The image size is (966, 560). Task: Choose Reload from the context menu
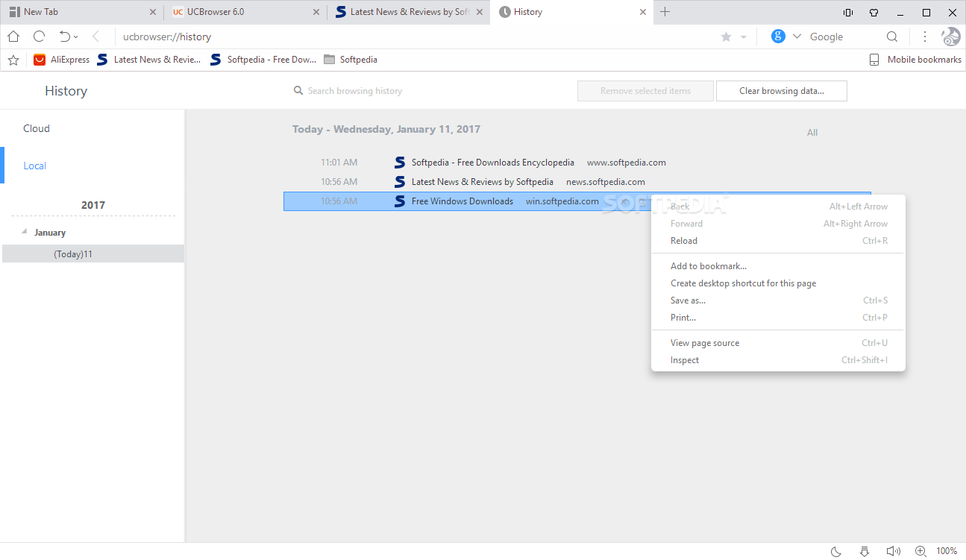coord(778,240)
